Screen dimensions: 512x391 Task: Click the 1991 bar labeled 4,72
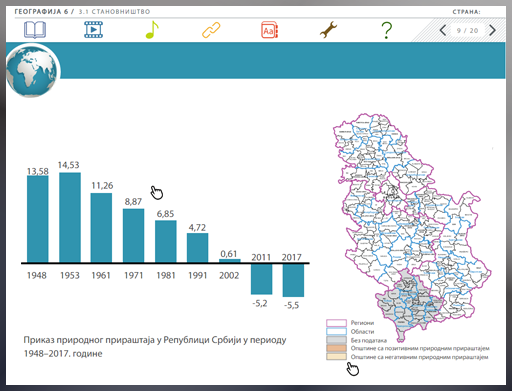[197, 248]
